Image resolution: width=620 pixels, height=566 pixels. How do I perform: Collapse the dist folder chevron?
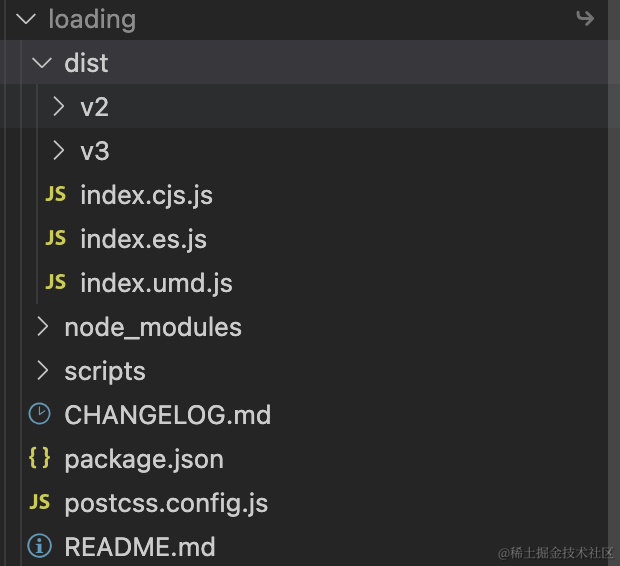pyautogui.click(x=42, y=63)
